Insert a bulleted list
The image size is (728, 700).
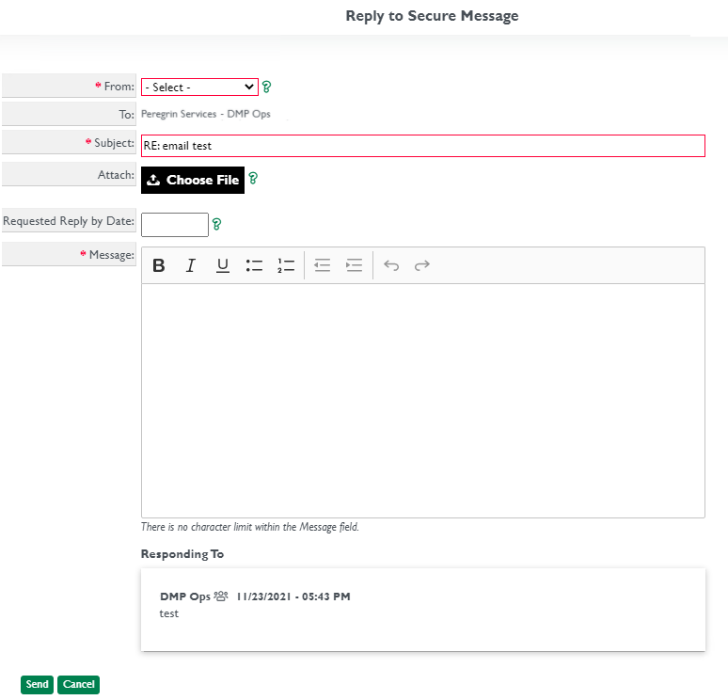pyautogui.click(x=255, y=265)
